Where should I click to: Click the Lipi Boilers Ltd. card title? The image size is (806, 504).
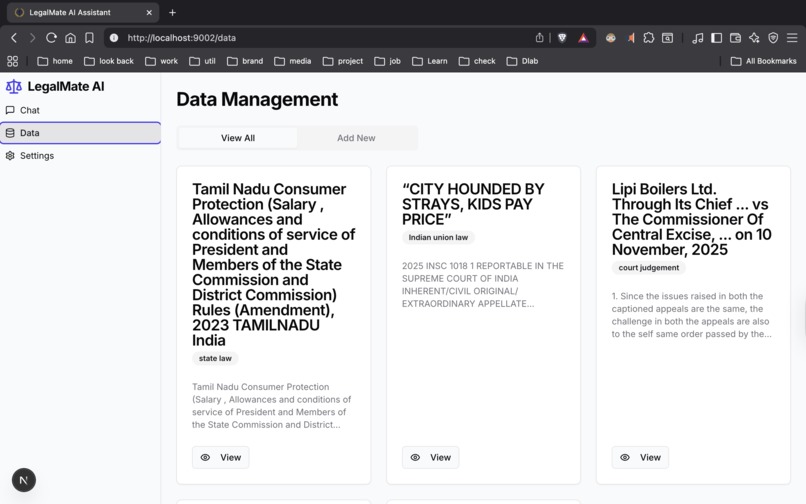click(x=691, y=219)
